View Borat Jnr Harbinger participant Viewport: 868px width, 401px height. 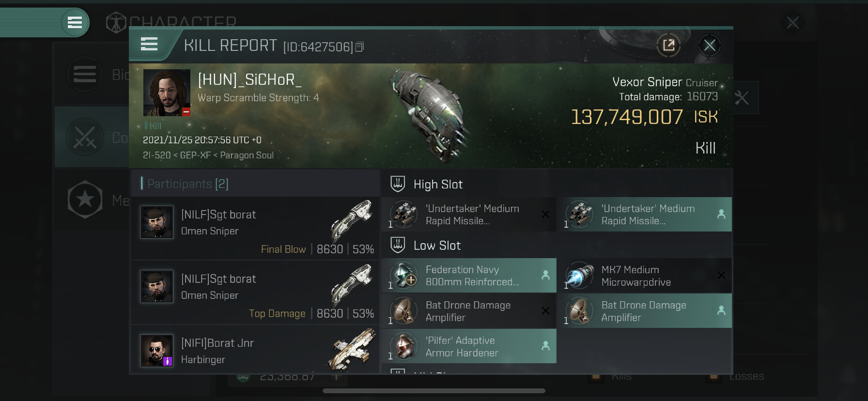click(x=255, y=350)
